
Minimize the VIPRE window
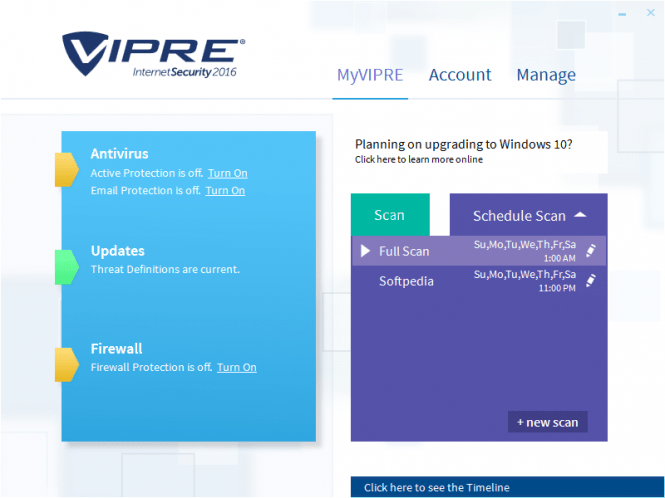pos(622,14)
